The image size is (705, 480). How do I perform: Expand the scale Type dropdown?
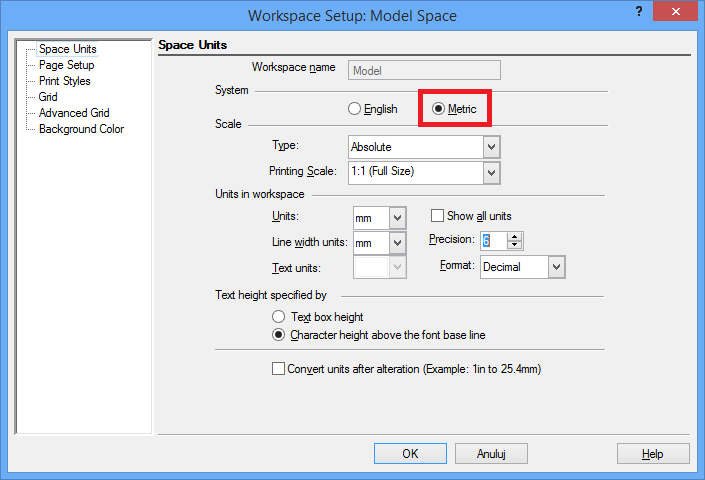490,147
